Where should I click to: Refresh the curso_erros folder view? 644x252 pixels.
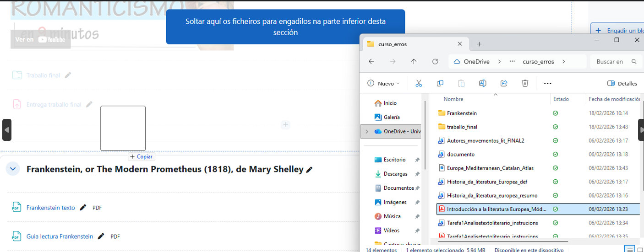pyautogui.click(x=435, y=62)
